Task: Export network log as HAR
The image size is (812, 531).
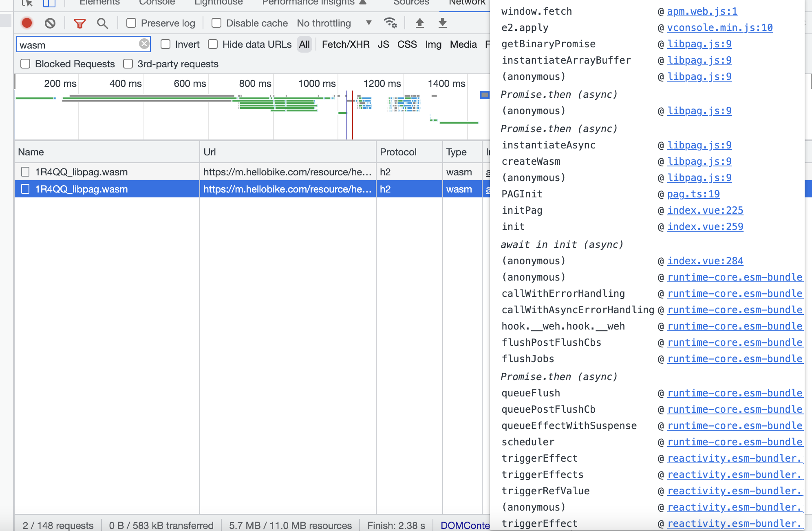Action: tap(442, 23)
